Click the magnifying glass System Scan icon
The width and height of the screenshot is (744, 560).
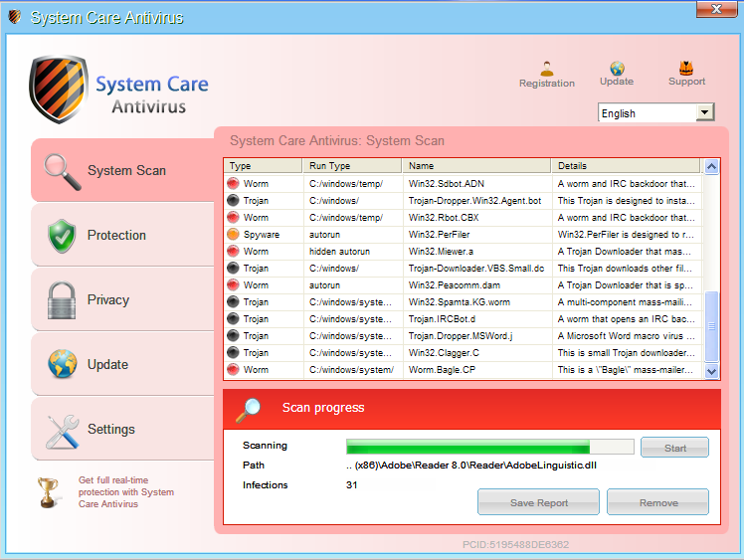62,170
